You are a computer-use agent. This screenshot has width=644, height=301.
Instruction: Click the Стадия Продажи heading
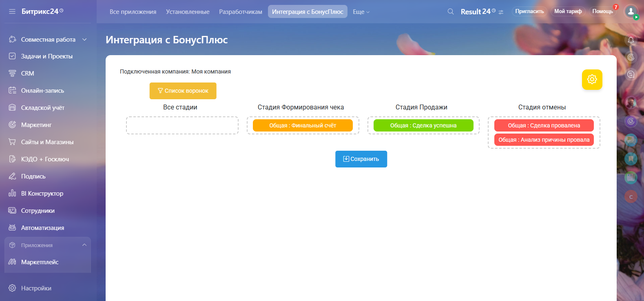click(x=421, y=107)
